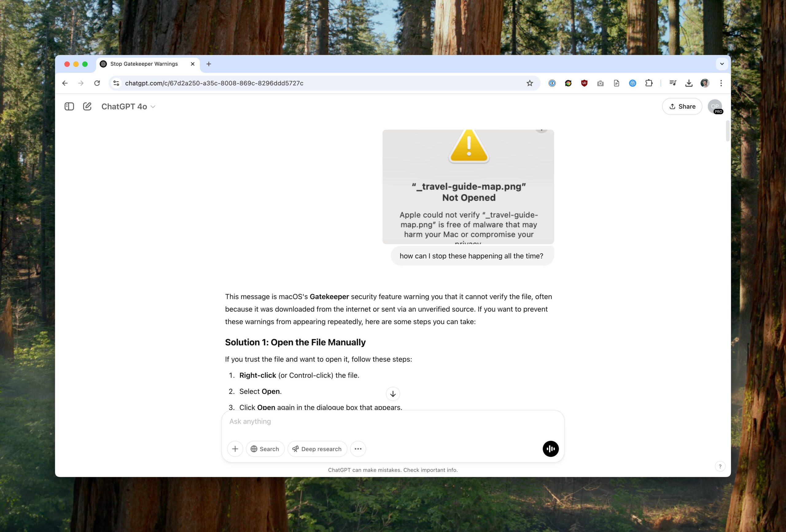Click the help question mark button

pyautogui.click(x=720, y=466)
